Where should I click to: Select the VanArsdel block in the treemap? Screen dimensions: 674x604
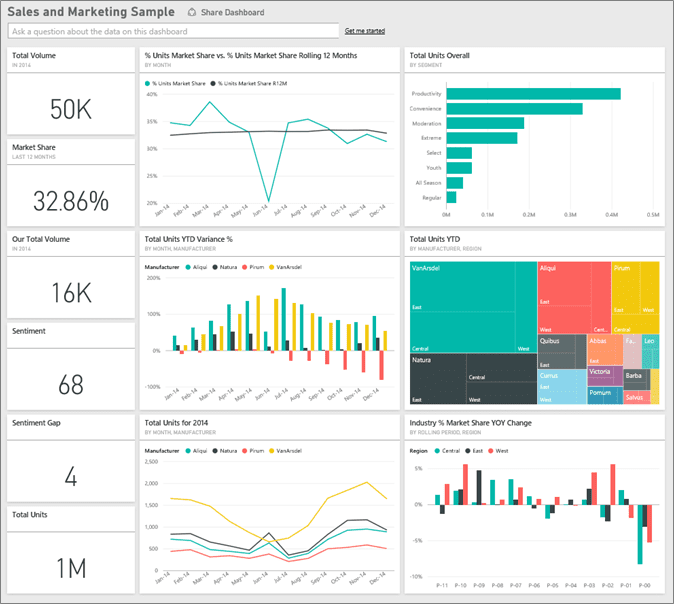[x=472, y=306]
